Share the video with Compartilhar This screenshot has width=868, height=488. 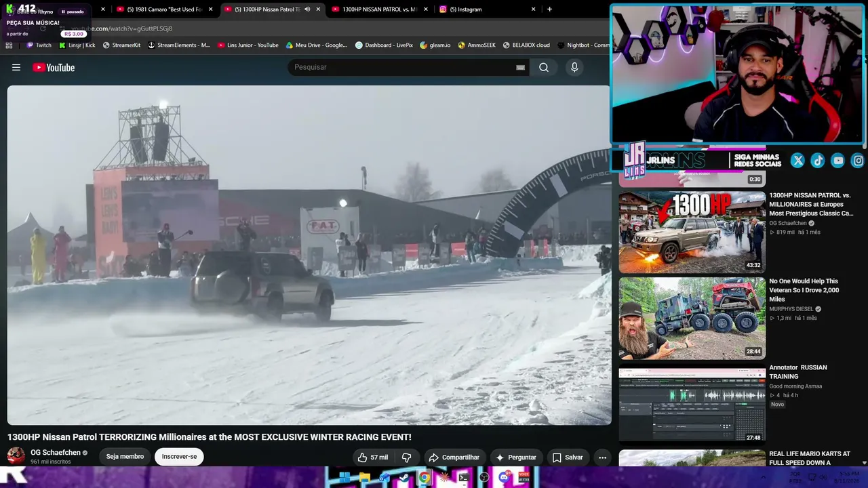tap(454, 457)
